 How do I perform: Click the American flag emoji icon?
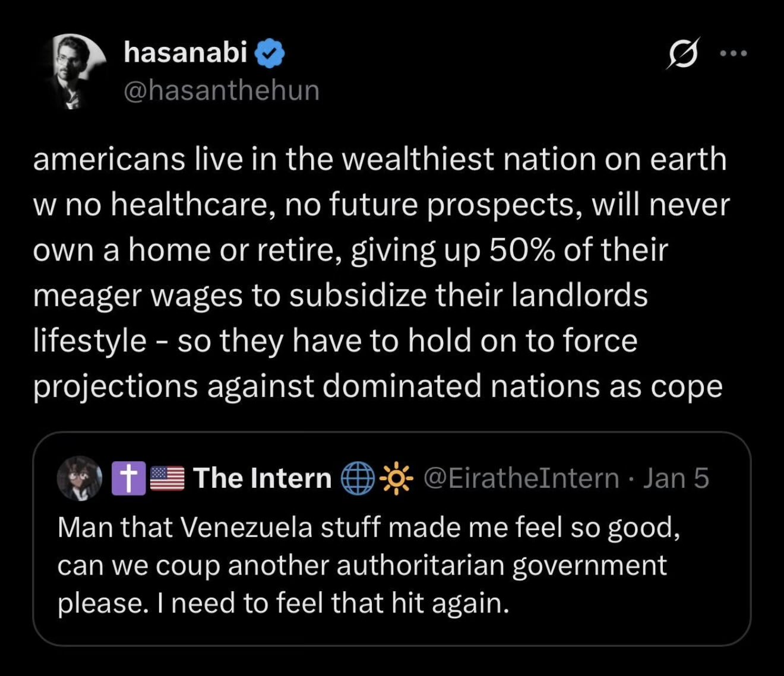coord(167,478)
